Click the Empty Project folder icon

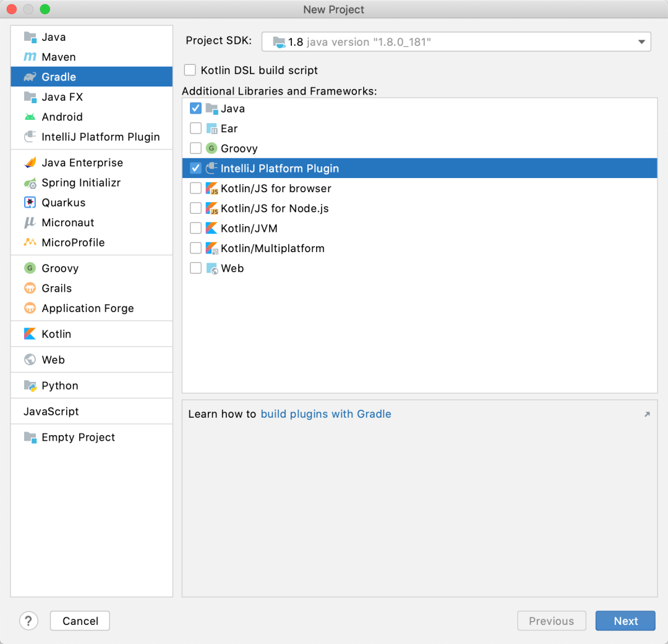point(30,437)
